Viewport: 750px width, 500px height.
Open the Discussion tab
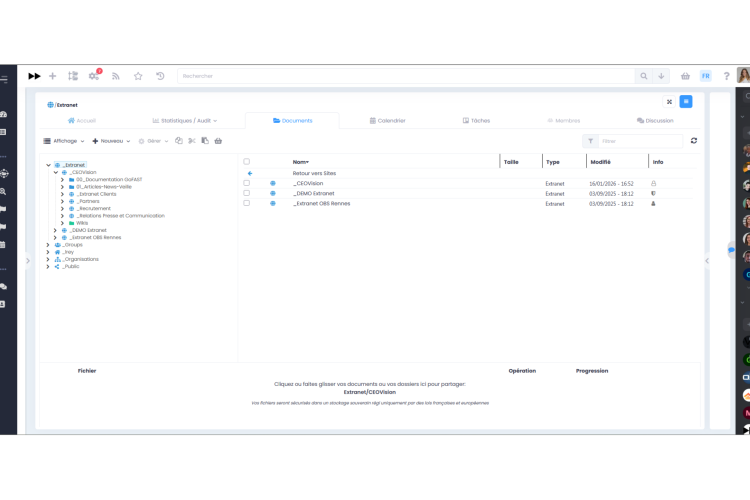coord(655,120)
